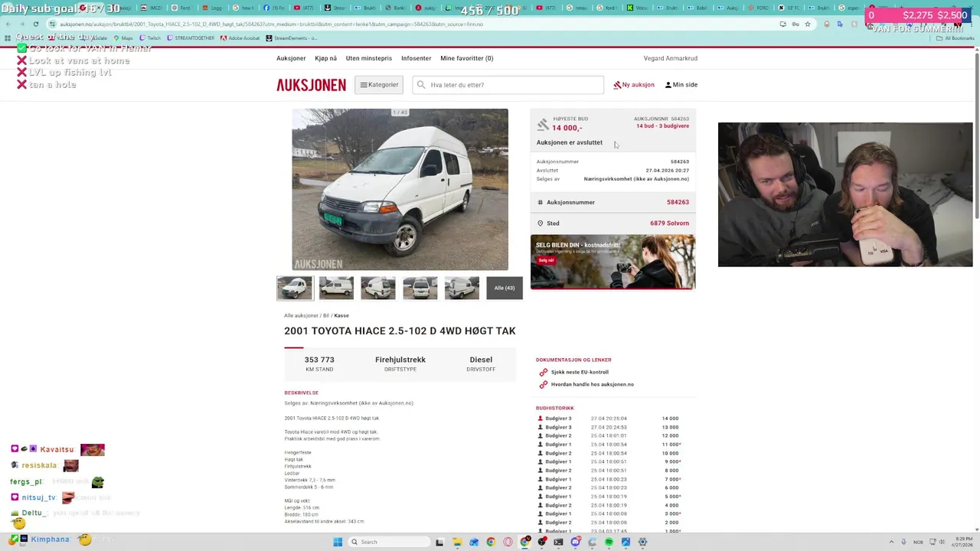Image resolution: width=980 pixels, height=551 pixels.
Task: Select Uten minstepris in the top menu
Action: 369,58
